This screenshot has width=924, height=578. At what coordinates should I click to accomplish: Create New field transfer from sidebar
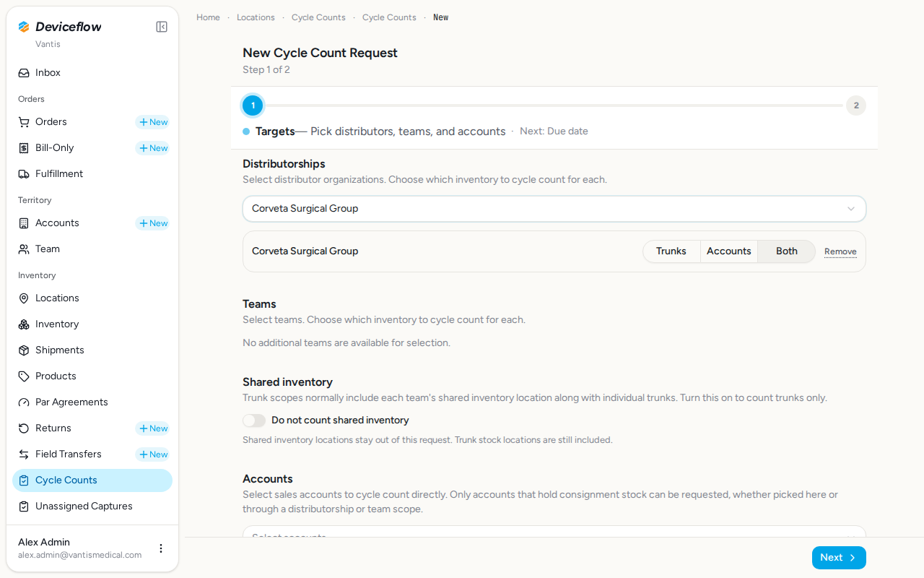coord(153,454)
